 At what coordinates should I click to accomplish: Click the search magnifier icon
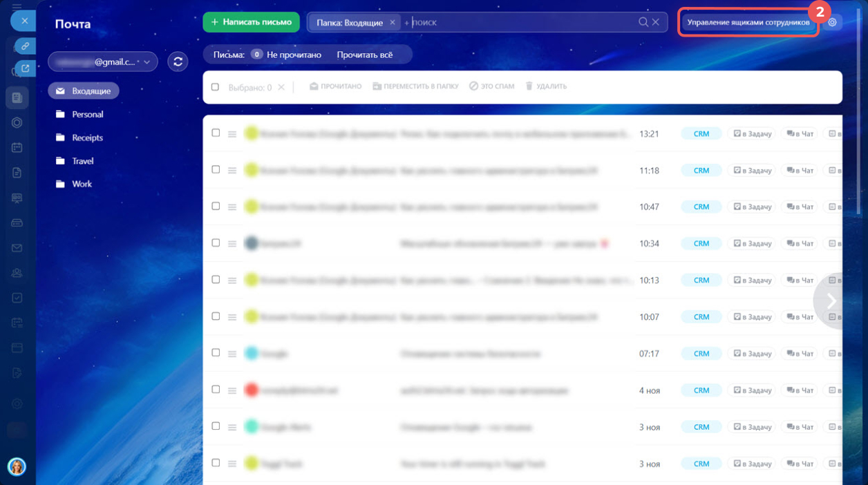point(643,22)
